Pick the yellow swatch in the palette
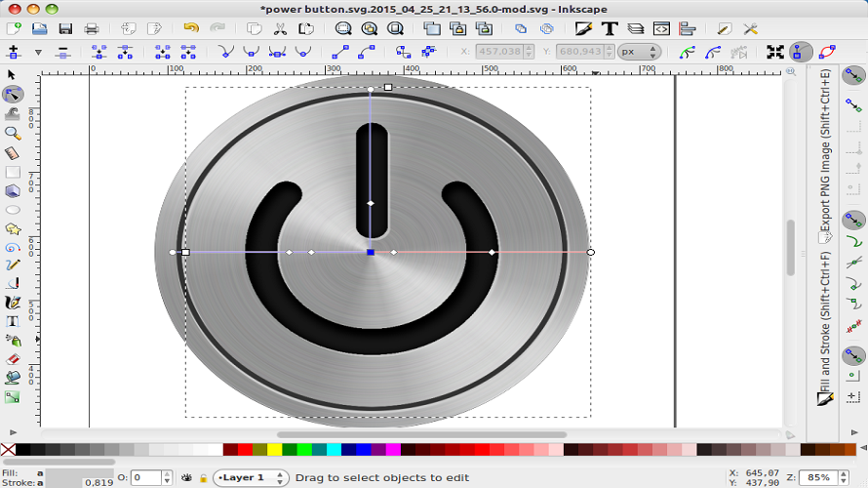 [x=274, y=450]
